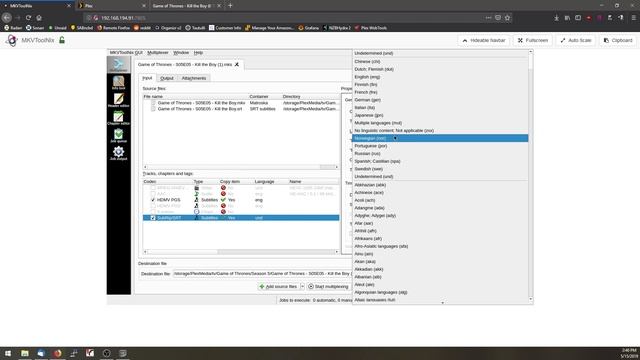This screenshot has height=360, width=640.
Task: Open the Help menu
Action: coord(198,53)
